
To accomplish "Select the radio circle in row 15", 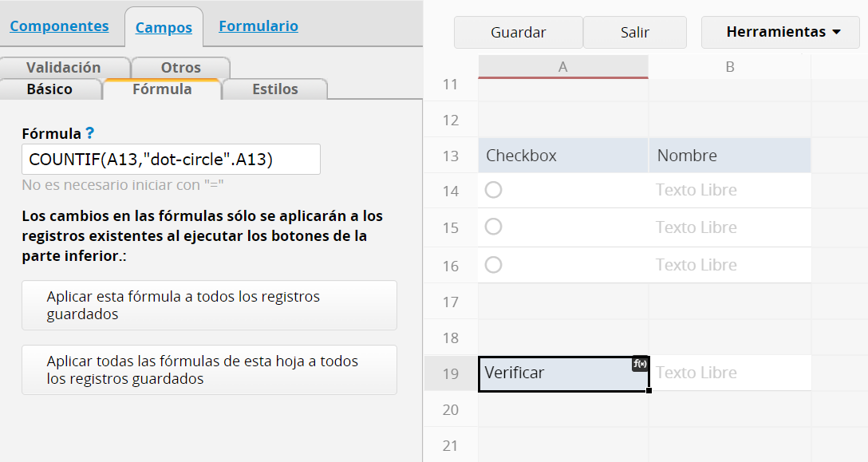I will tap(493, 227).
